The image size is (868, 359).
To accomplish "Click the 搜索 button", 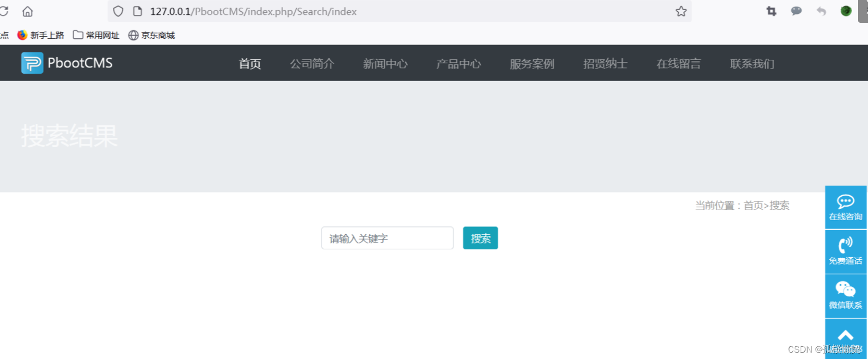I will 480,238.
